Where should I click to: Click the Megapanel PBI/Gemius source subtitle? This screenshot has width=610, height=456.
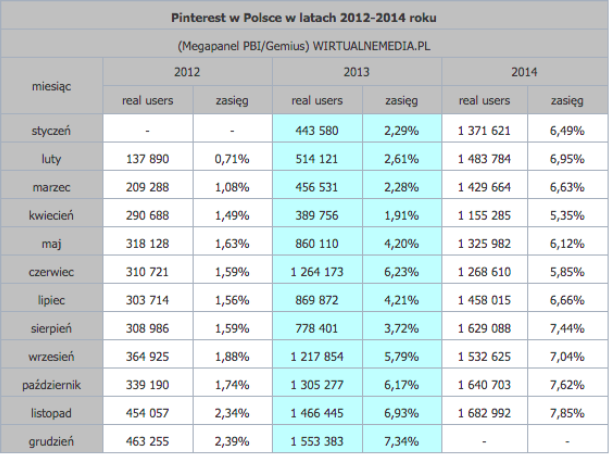304,45
